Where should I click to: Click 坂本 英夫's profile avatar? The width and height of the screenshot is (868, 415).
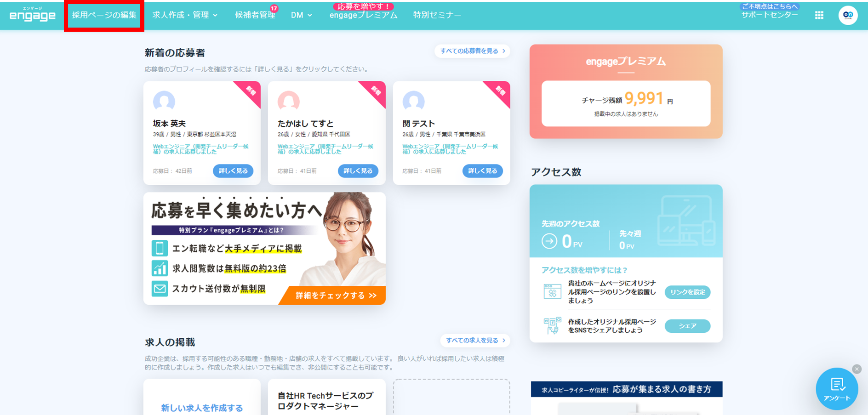164,102
